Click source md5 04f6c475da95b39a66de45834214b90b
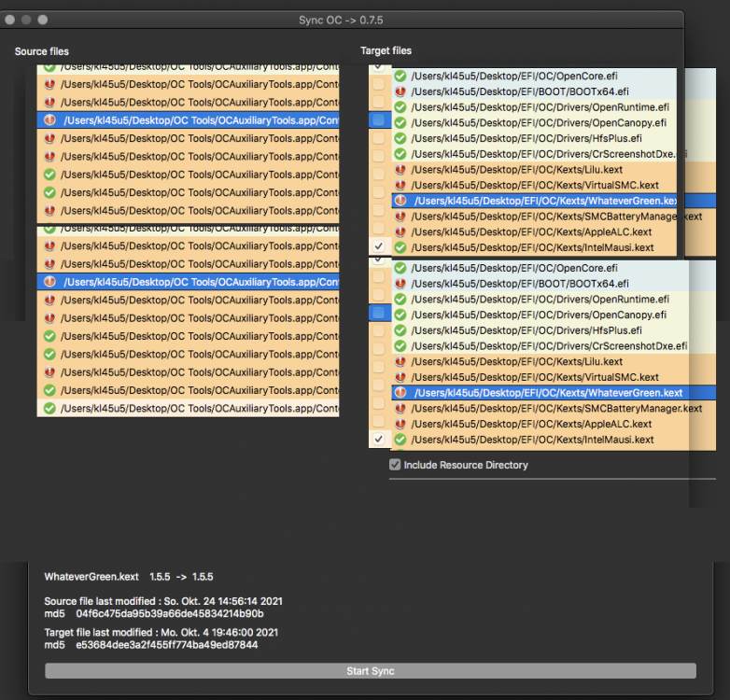The image size is (730, 700). [170, 613]
